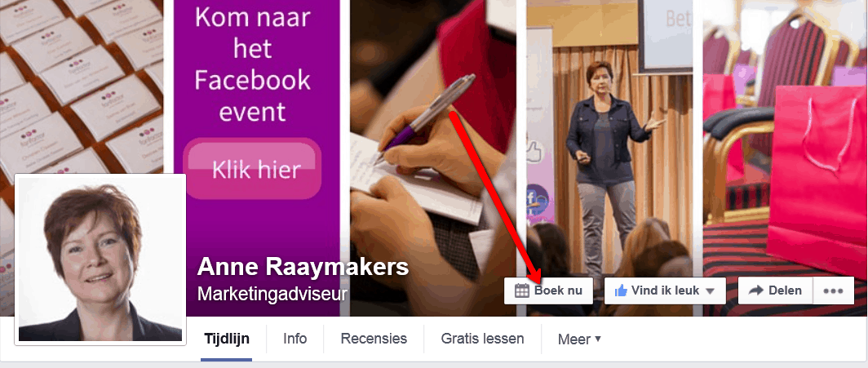Open Anne Raaymakers profile picture
Screen dimensions: 868x368
click(100, 259)
